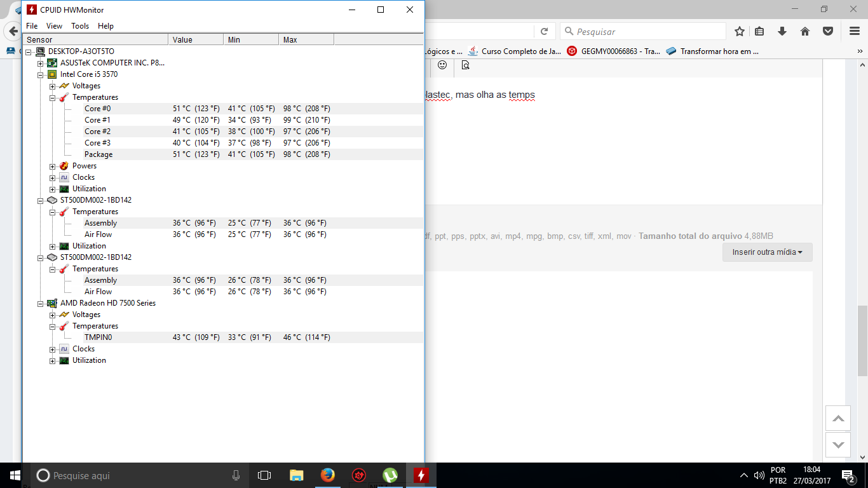Collapse the AMD Radeon HD 7500 Series node
The width and height of the screenshot is (868, 488).
pos(41,303)
